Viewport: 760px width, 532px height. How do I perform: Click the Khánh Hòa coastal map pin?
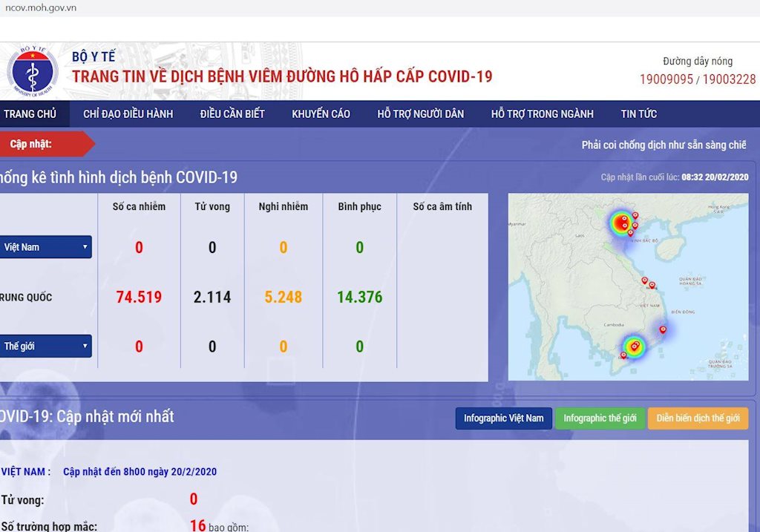[x=663, y=329]
